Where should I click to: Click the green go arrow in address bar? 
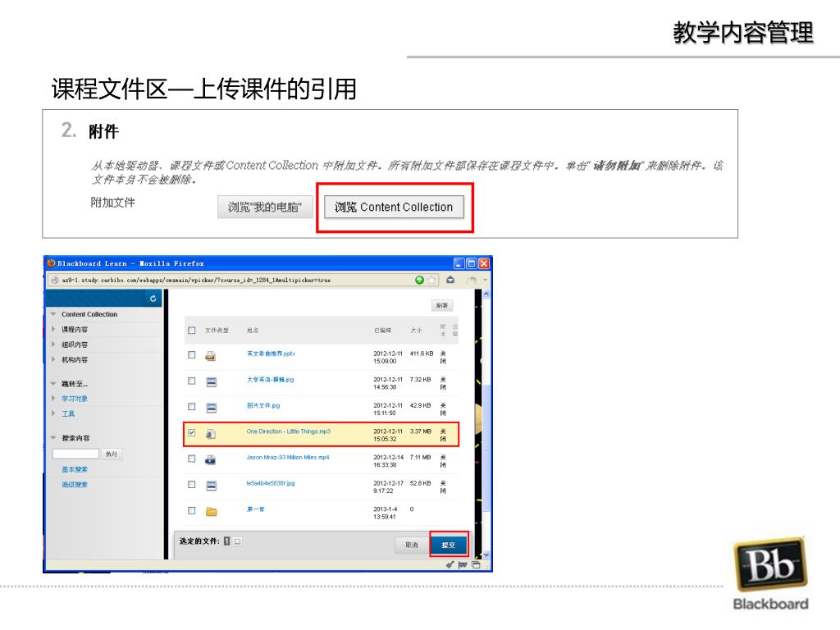pyautogui.click(x=419, y=280)
